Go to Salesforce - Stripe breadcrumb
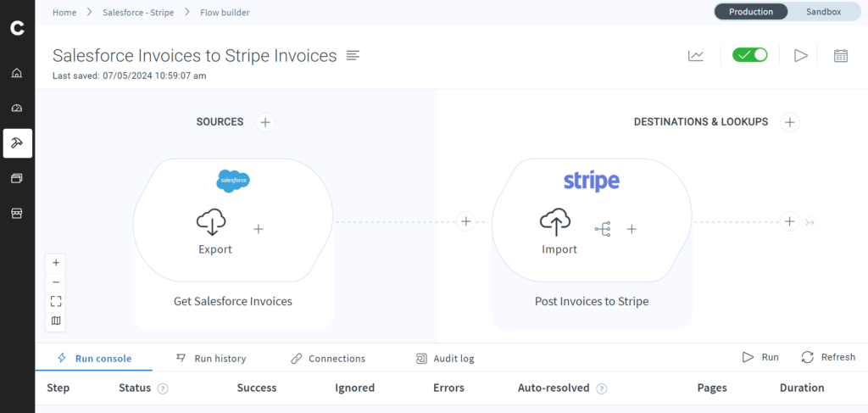Screen dimensions: 868x413 tap(138, 12)
